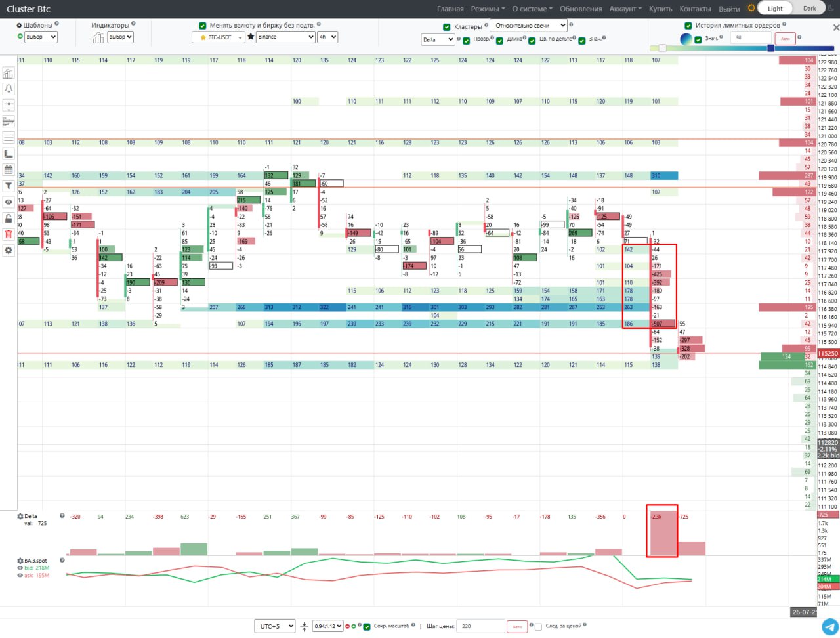This screenshot has height=638, width=840.
Task: Click the gear settings icon in sidebar
Action: coord(9,251)
